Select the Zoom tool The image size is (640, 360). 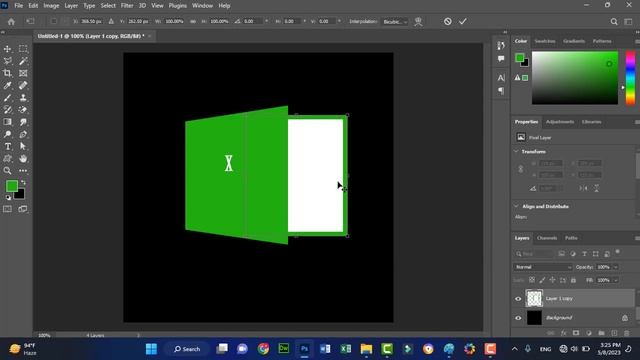pyautogui.click(x=7, y=171)
